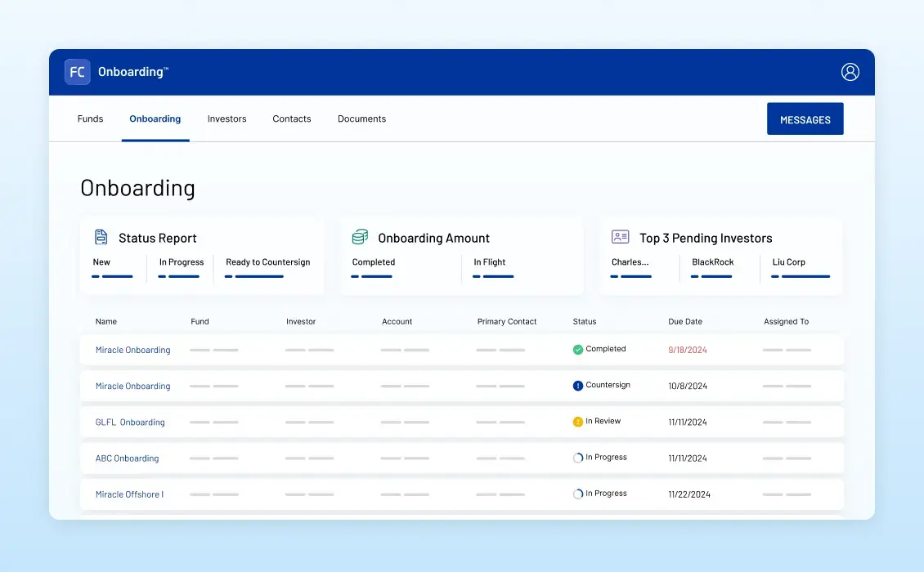The image size is (924, 572).
Task: Click the ABC Onboarding In Progress spinner icon
Action: (578, 458)
